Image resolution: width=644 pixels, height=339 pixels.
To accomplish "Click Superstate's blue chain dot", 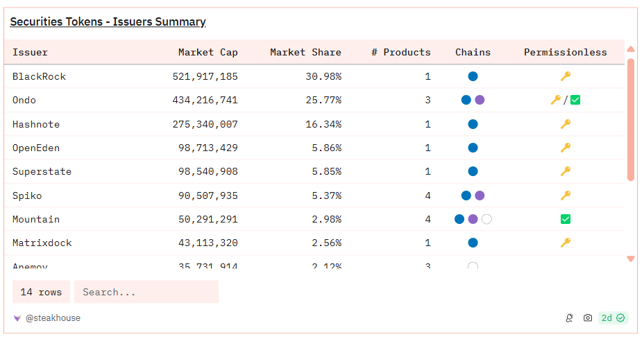I will 473,171.
